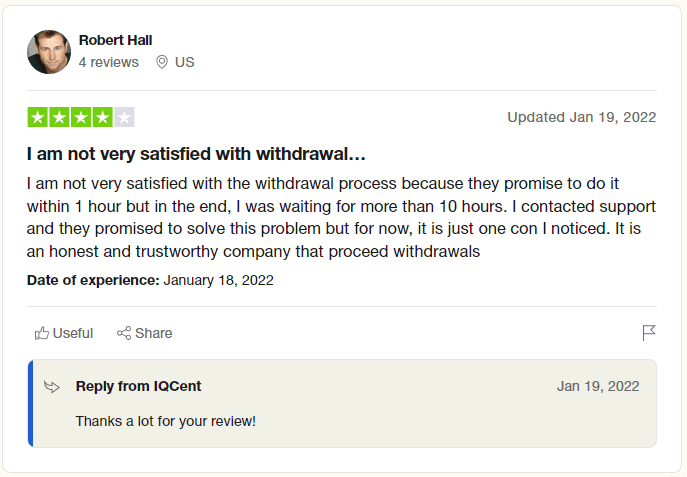
Task: Click the Reply from IQCent heading
Action: point(138,386)
